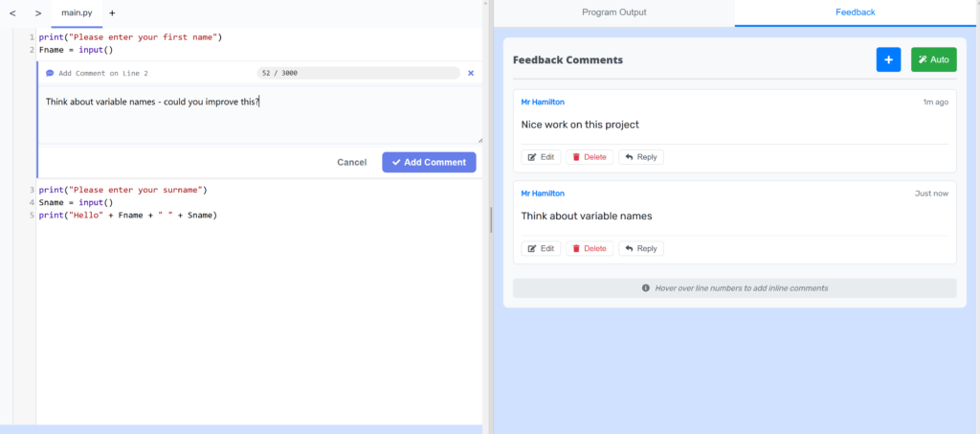Reply to the 'Nice work on this project' comment
This screenshot has width=980, height=434.
[640, 157]
